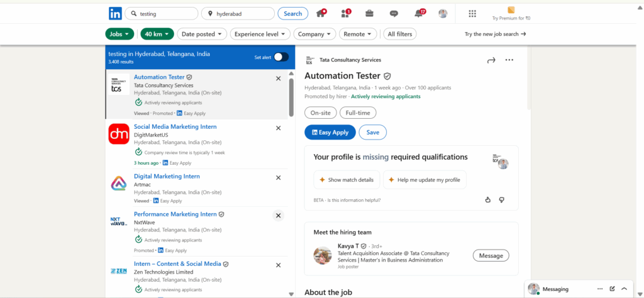
Task: Message Kavya T
Action: [491, 256]
